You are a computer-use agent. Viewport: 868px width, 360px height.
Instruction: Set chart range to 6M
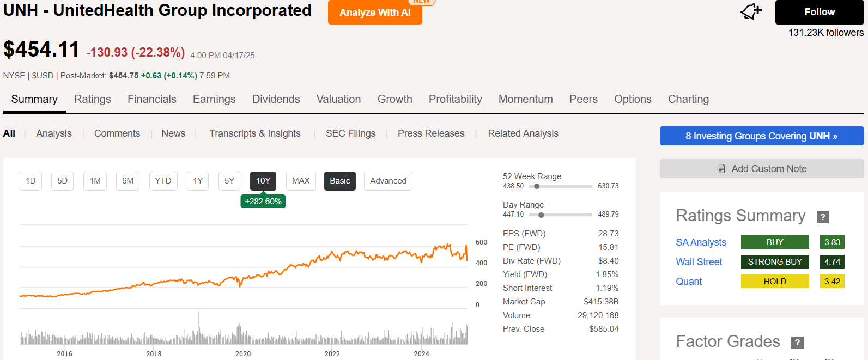tap(128, 181)
